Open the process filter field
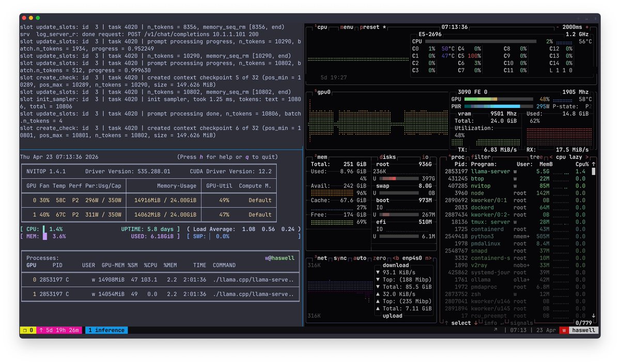Viewport: 620px width, 364px height. pos(481,157)
